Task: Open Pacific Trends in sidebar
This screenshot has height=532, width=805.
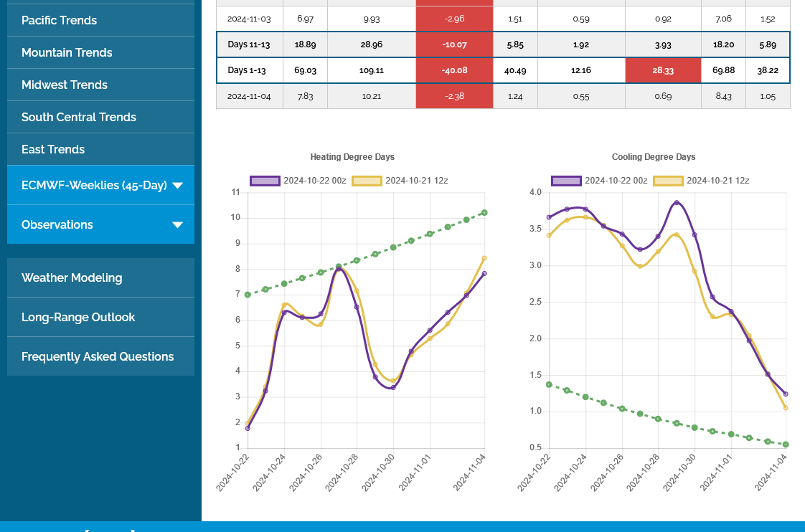Action: (x=59, y=20)
